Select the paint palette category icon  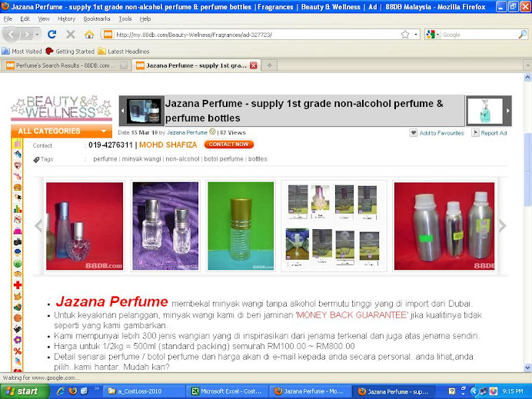tap(18, 274)
